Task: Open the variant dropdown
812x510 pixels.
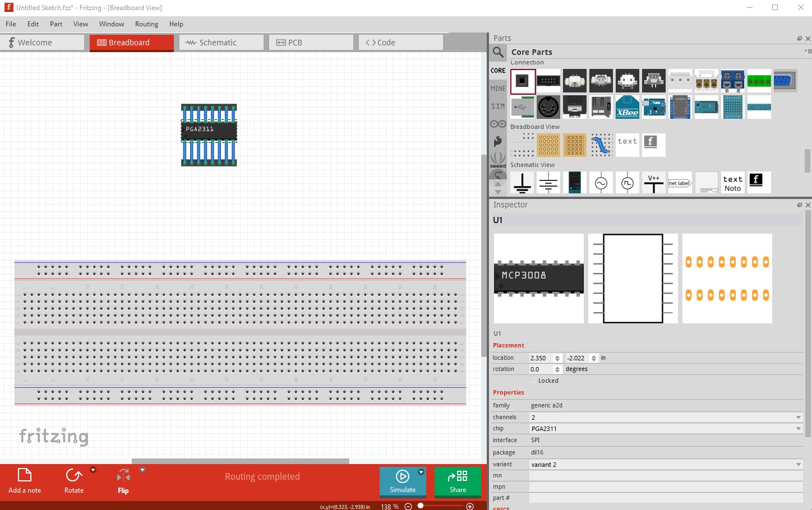Action: [666, 465]
